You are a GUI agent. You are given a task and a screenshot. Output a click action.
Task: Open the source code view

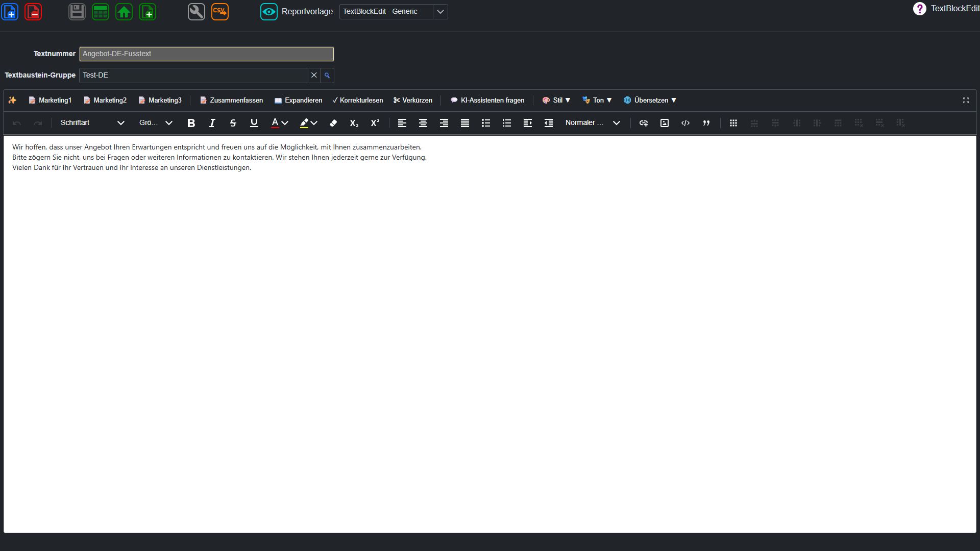(x=685, y=123)
